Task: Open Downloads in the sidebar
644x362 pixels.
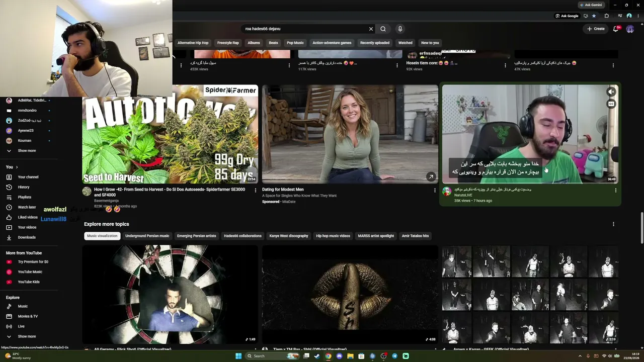Action: (x=27, y=237)
